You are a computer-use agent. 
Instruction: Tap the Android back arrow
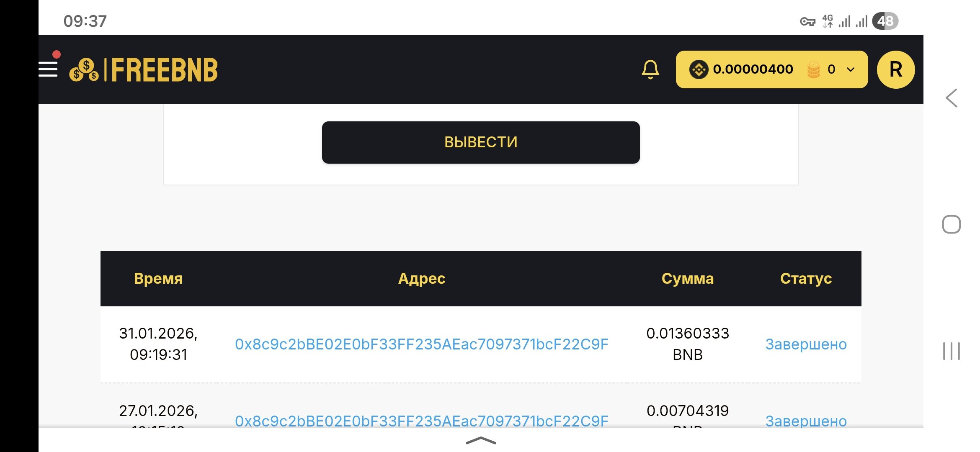952,98
